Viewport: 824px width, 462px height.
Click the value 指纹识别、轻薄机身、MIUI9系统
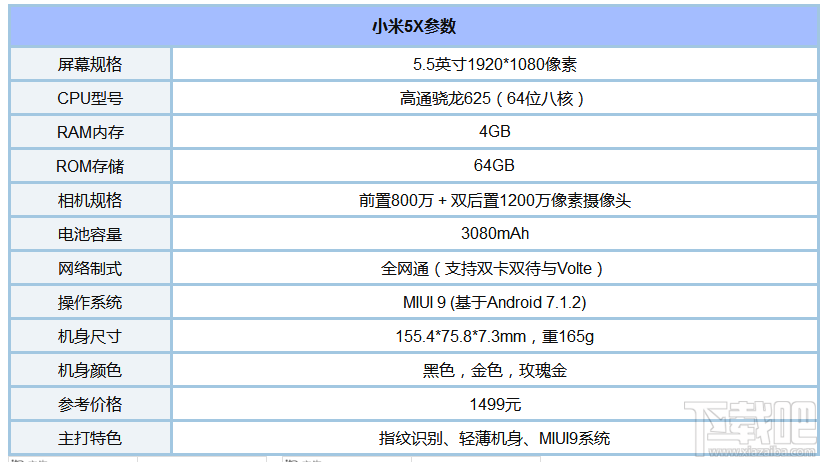(x=495, y=438)
